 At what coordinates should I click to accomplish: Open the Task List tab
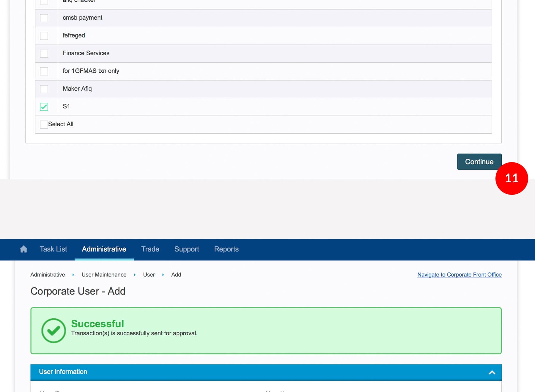point(53,249)
